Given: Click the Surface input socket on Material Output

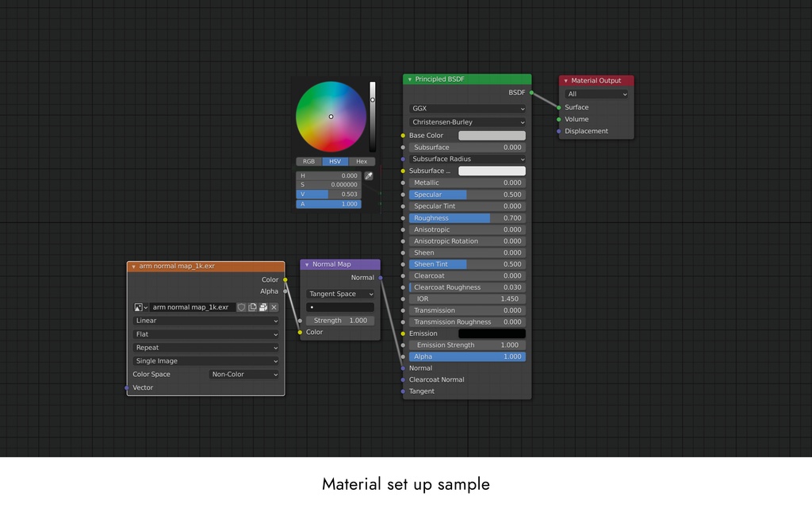Looking at the screenshot, I should [x=559, y=107].
